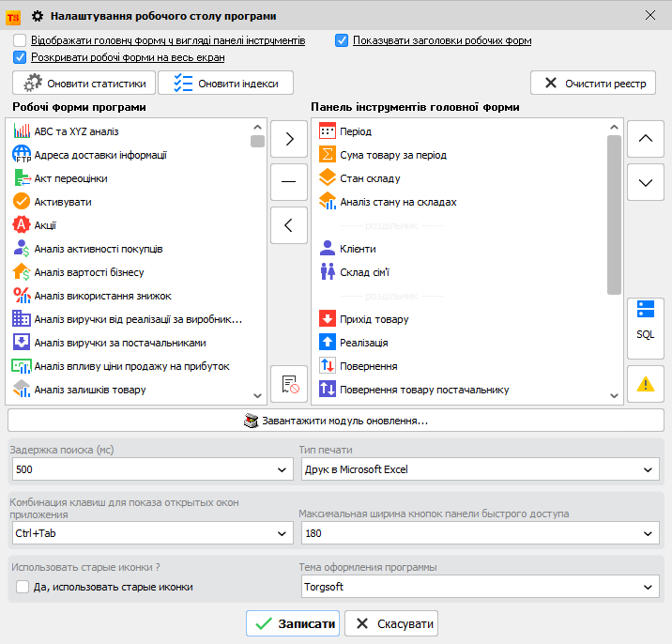Click the document with red circle button
This screenshot has height=644, width=672.
tap(289, 384)
